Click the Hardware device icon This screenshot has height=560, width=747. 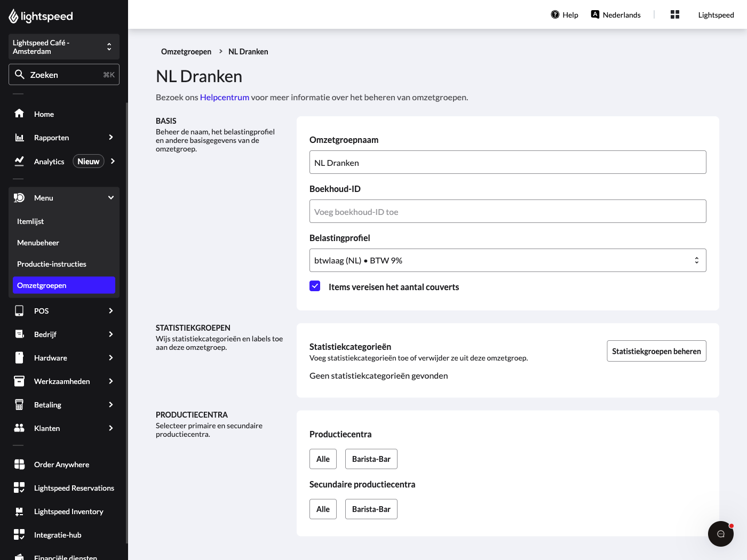tap(19, 357)
